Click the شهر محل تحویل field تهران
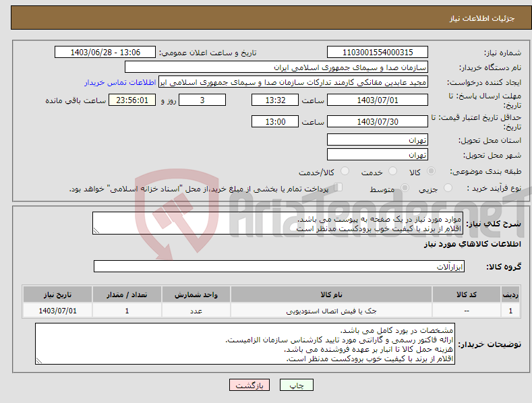The height and width of the screenshot is (403, 532). tap(378, 155)
